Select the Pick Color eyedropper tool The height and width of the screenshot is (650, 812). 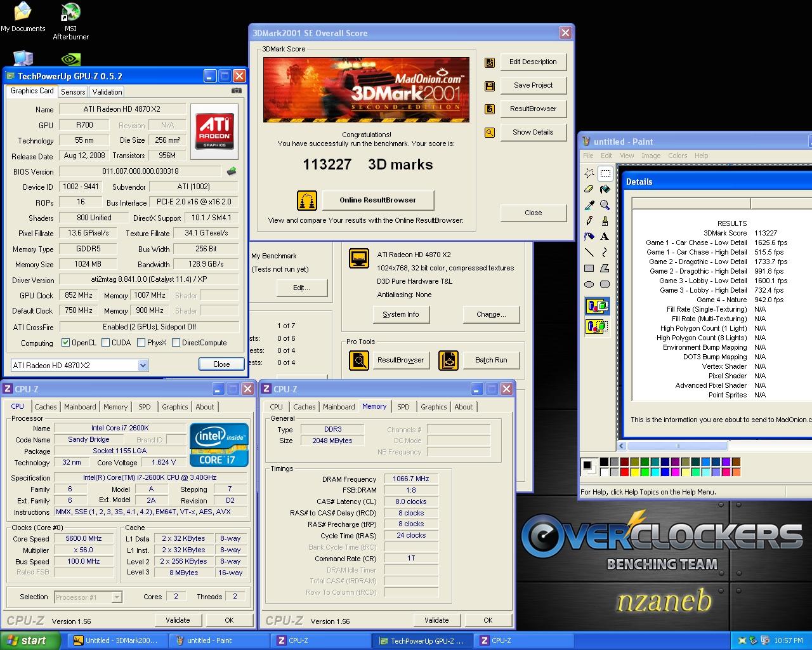[x=589, y=205]
